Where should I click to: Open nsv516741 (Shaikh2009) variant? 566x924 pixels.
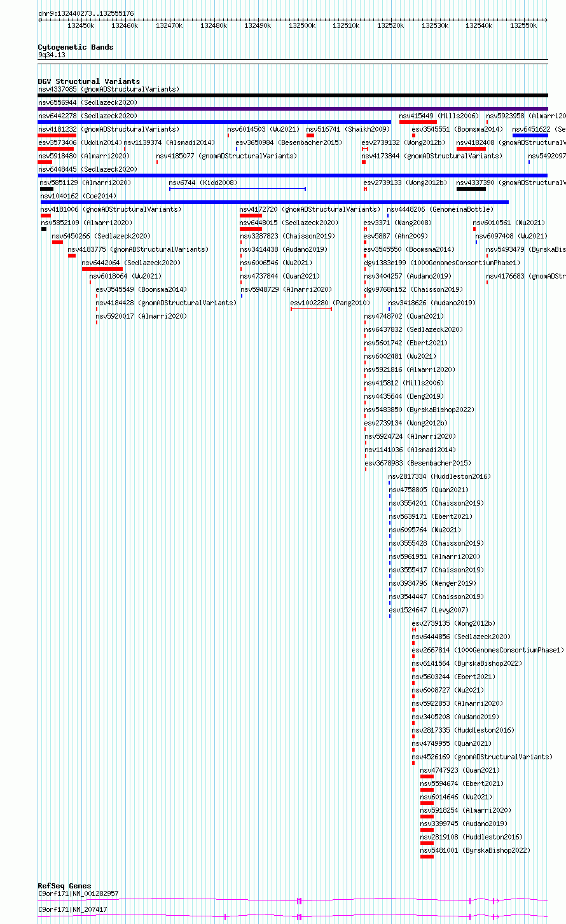pyautogui.click(x=348, y=129)
